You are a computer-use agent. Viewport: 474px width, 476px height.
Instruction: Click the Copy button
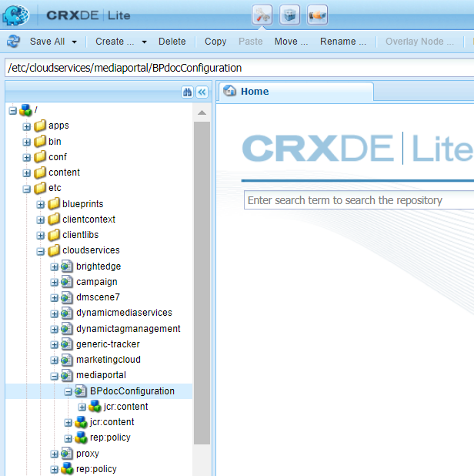point(215,42)
